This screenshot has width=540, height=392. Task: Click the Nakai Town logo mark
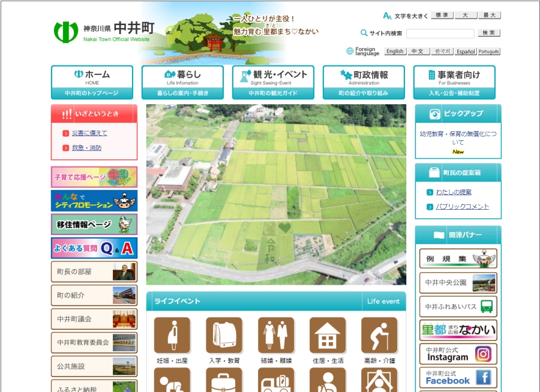point(67,33)
